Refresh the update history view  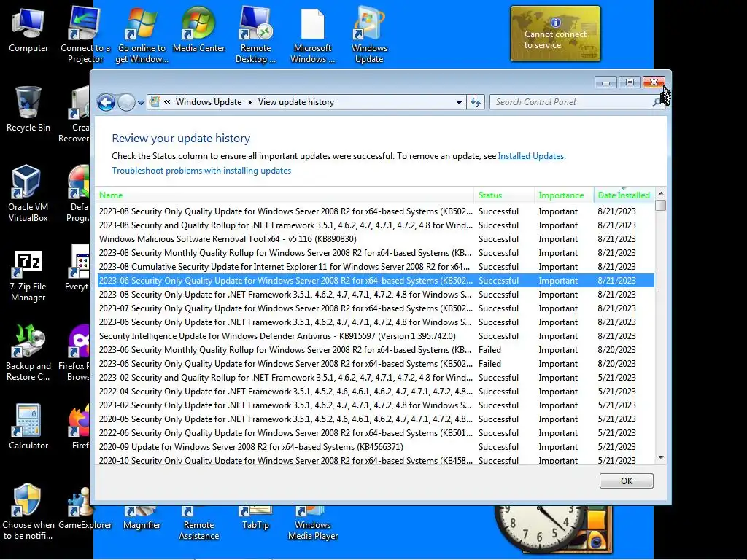click(x=476, y=102)
